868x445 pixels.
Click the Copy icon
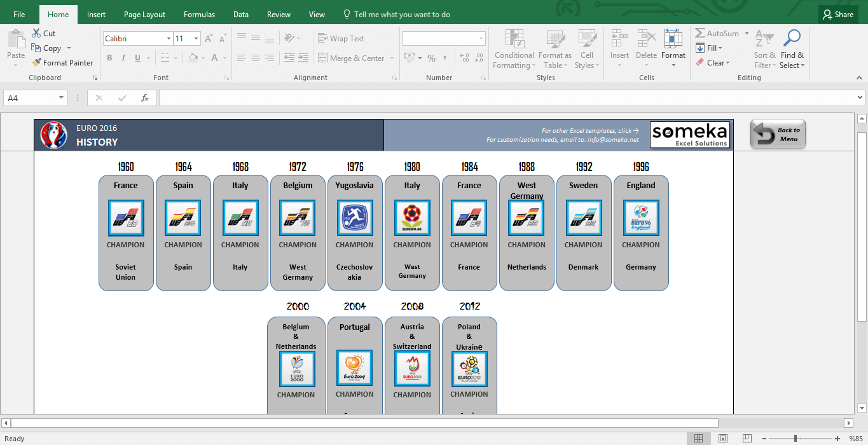pos(36,48)
